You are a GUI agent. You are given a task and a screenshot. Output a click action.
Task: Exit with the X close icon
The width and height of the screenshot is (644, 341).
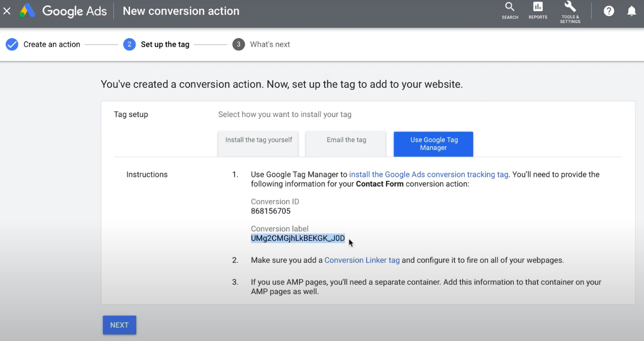coord(7,10)
